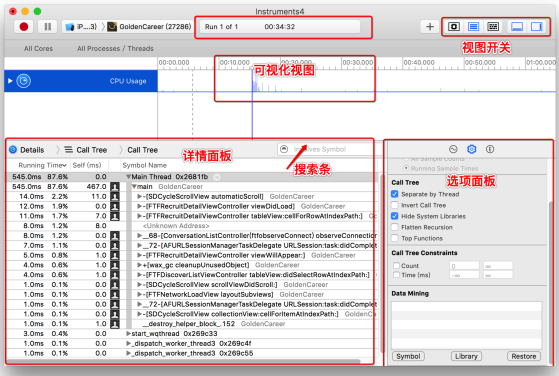Click the focus arrow next to Main Thread
The image size is (559, 376).
point(217,177)
